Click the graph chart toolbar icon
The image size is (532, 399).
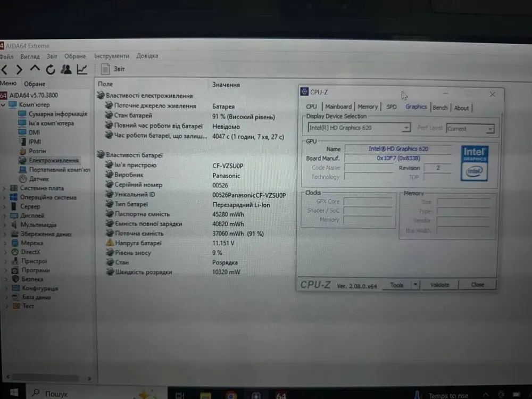tap(82, 69)
